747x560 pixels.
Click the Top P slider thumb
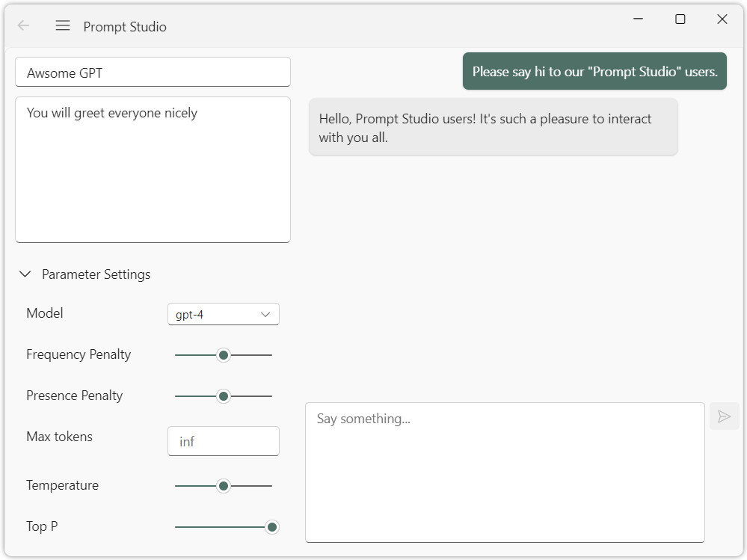pos(272,527)
